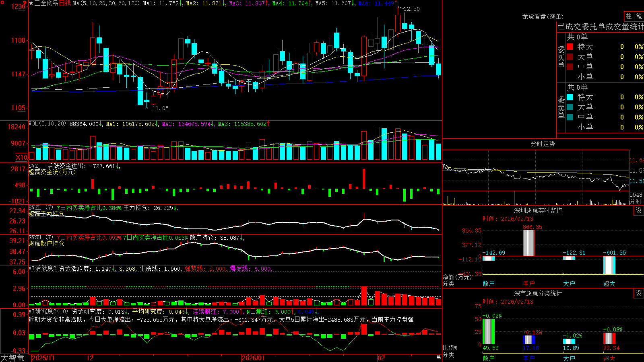Open the AI活跃度2 indicator label
The width and height of the screenshot is (644, 362).
[x=43, y=269]
